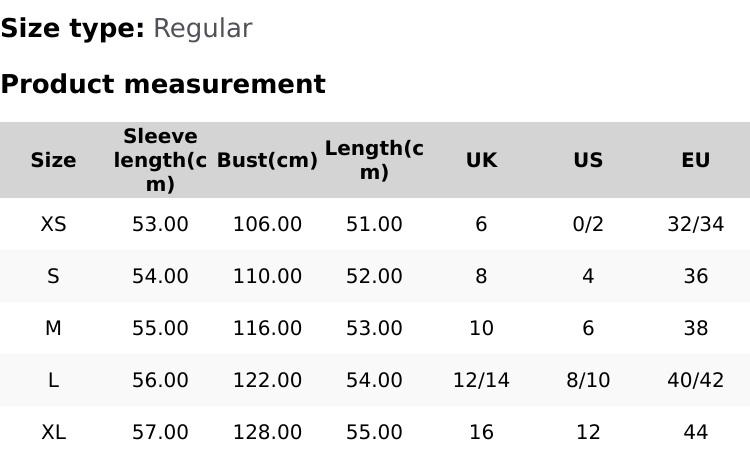Click the M size row label
The width and height of the screenshot is (750, 458).
(53, 328)
